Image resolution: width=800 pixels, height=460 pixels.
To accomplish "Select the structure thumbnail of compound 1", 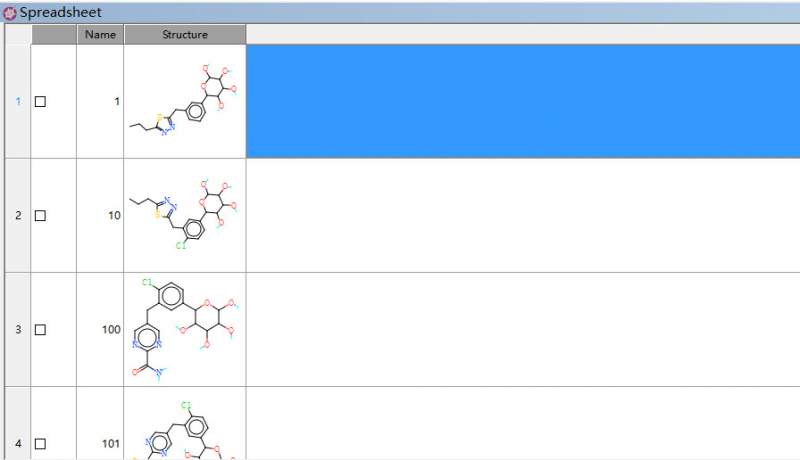I will [185, 101].
